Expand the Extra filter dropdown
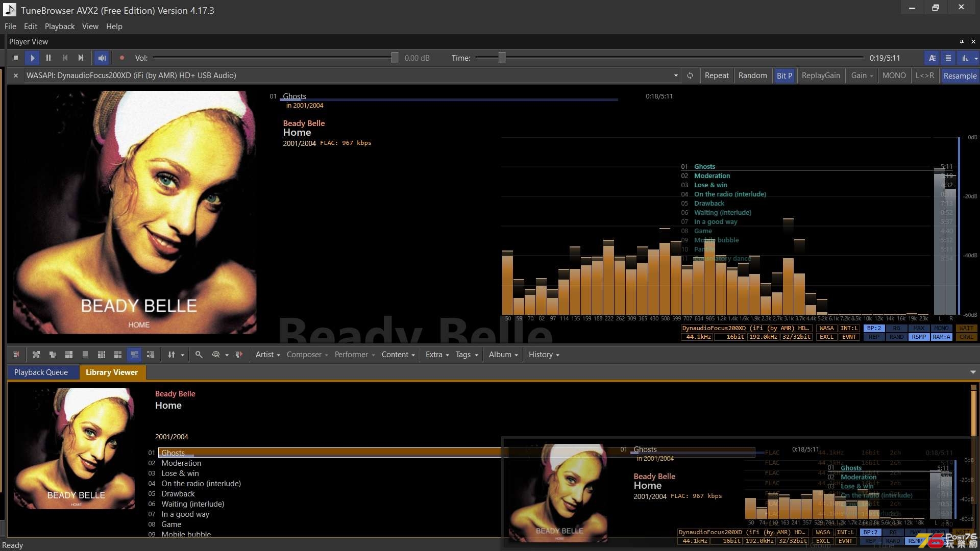This screenshot has height=551, width=980. [x=437, y=355]
